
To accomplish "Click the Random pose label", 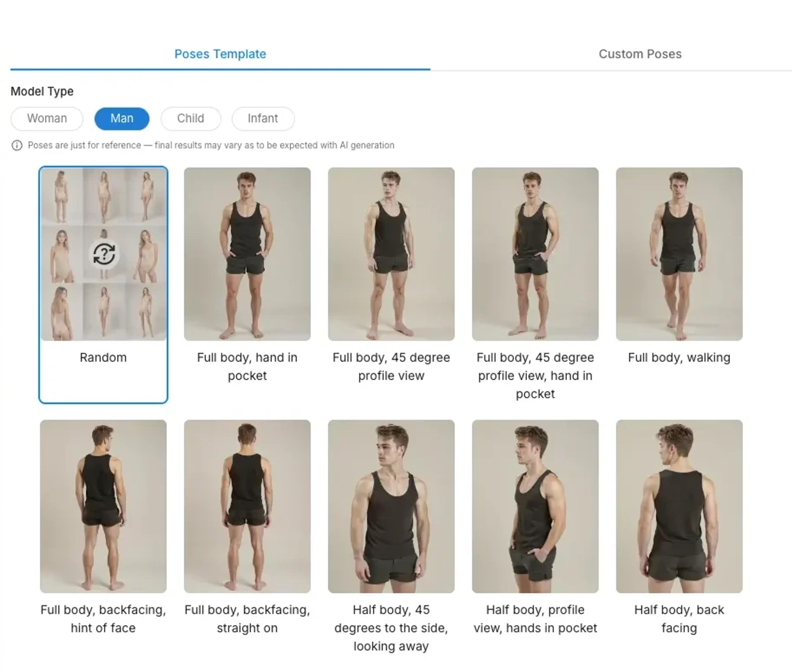I will click(103, 357).
